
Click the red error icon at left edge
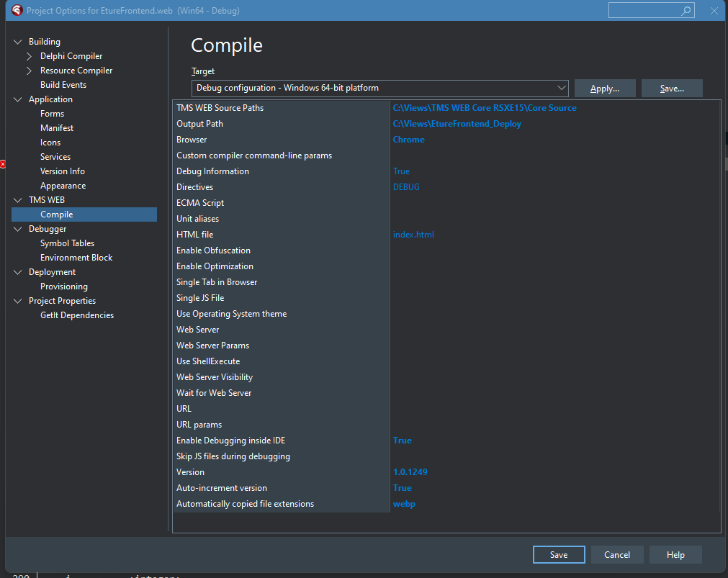2,164
